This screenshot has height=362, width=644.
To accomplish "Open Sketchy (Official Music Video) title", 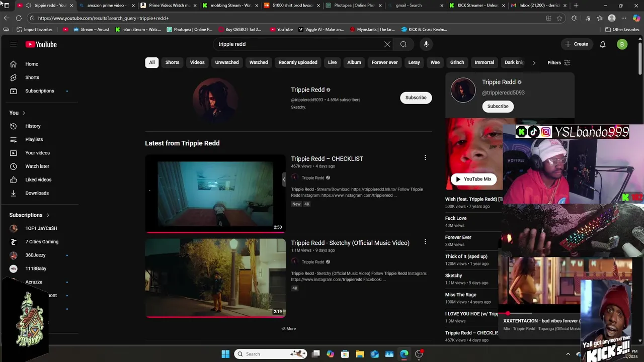I will click(x=350, y=243).
